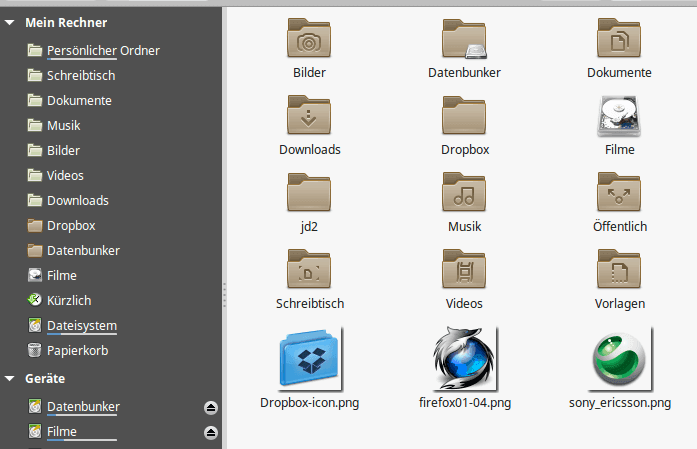Open the Bilder folder icon in main view
The image size is (697, 449).
tap(309, 38)
